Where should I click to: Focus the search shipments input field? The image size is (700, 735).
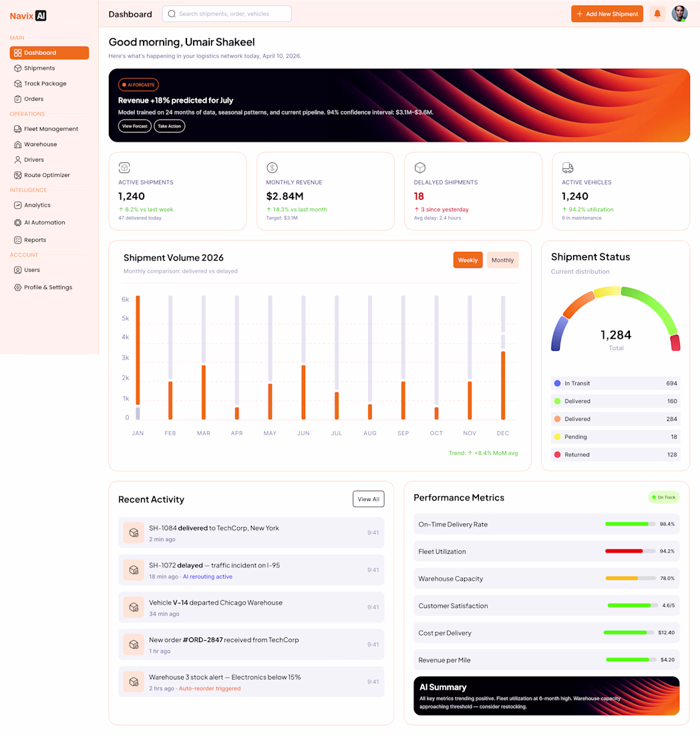pyautogui.click(x=227, y=14)
